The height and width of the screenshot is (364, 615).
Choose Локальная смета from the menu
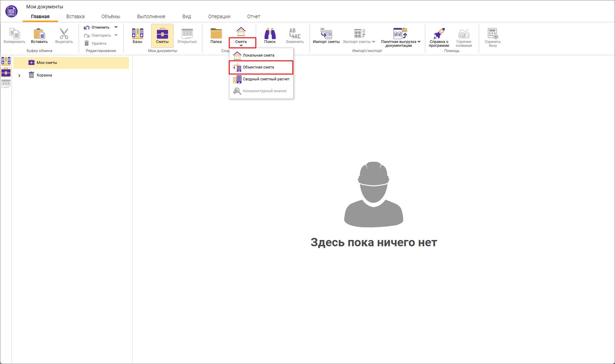click(259, 56)
